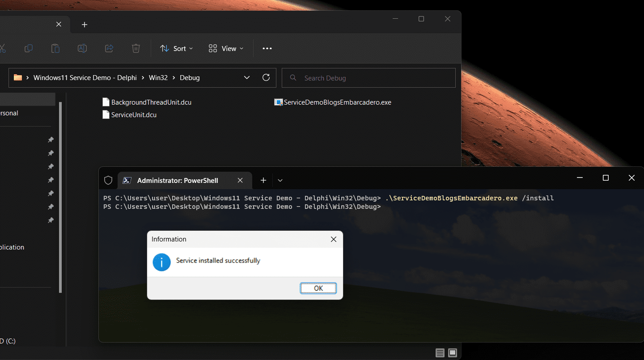Click the Paste icon in the toolbar
The image size is (644, 360).
[x=55, y=48]
